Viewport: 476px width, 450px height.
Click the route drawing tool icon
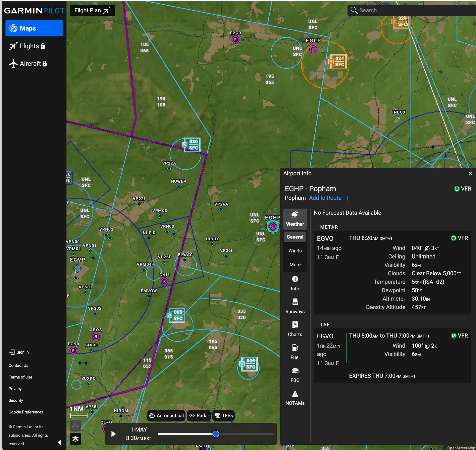click(75, 426)
